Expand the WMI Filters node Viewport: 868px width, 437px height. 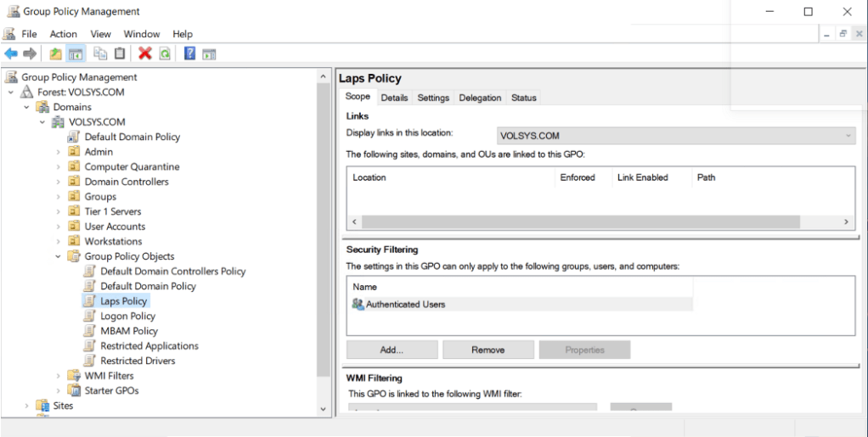[59, 376]
